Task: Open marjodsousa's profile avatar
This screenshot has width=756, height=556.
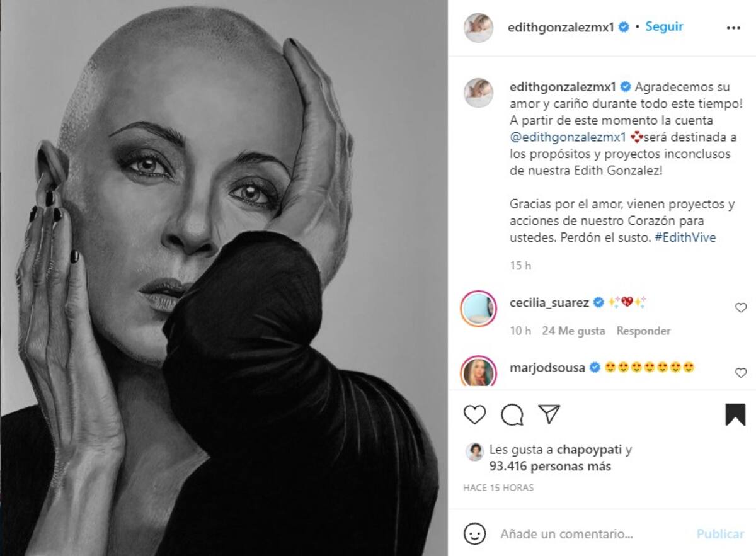Action: (x=479, y=372)
